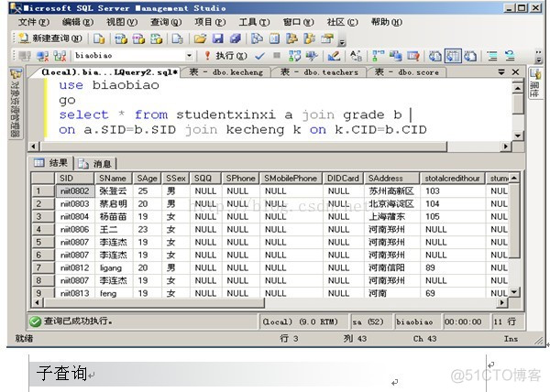Open a new Analysis Services DMX Query
This screenshot has width=550, height=392.
coord(138,38)
